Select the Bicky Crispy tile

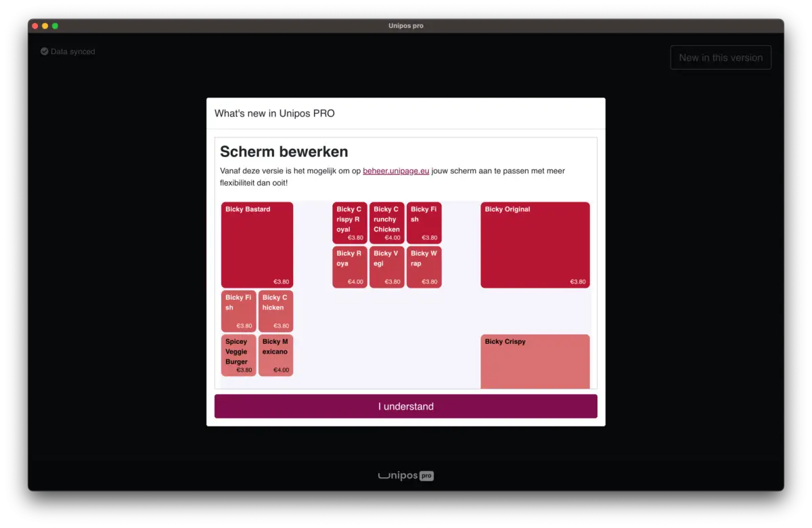tap(535, 361)
